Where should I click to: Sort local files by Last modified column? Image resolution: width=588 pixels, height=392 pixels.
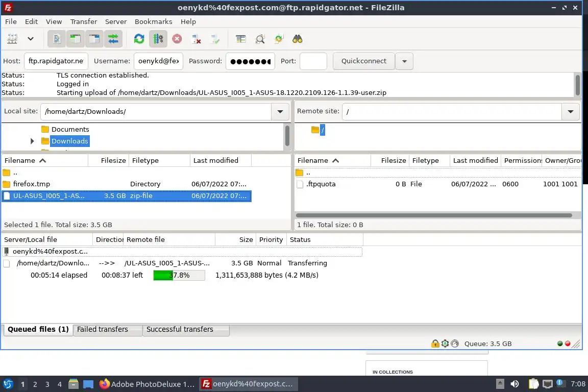[x=220, y=161]
